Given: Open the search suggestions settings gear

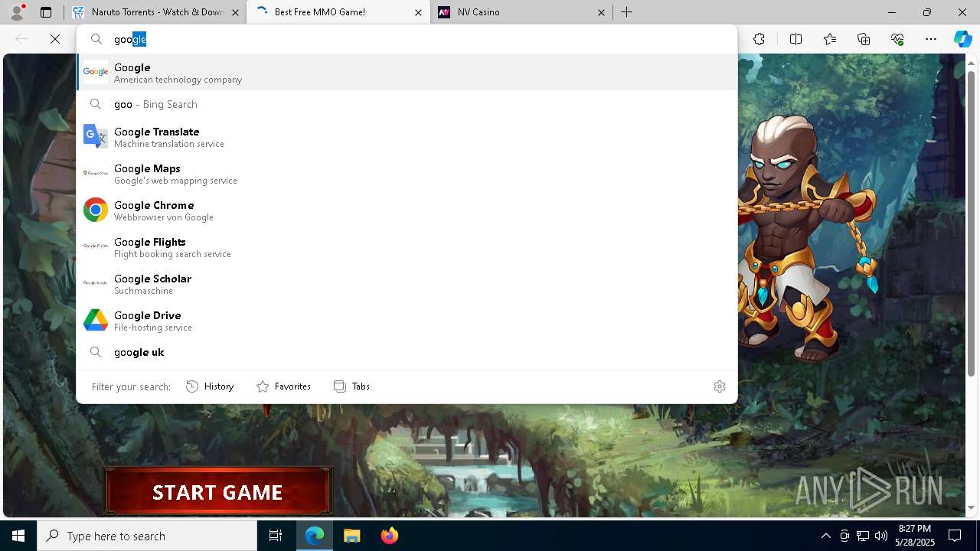Looking at the screenshot, I should pos(719,386).
